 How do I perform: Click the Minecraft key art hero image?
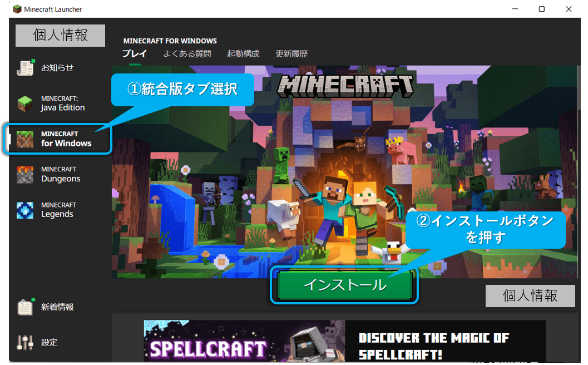(345, 172)
